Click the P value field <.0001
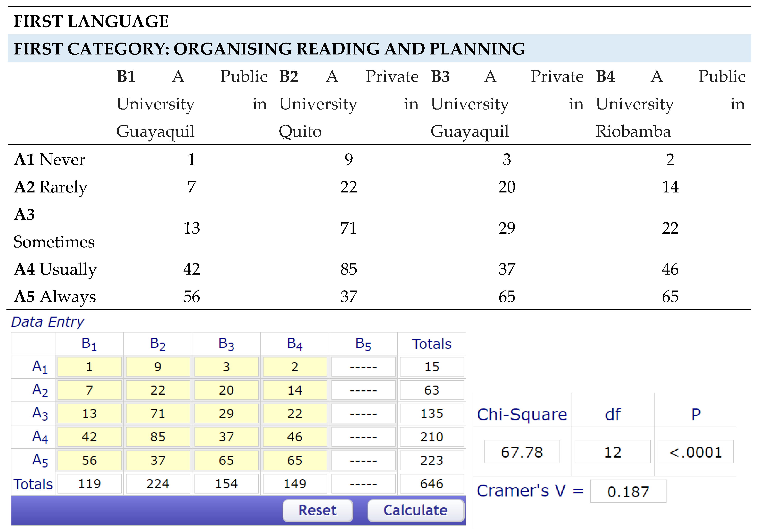 (695, 452)
